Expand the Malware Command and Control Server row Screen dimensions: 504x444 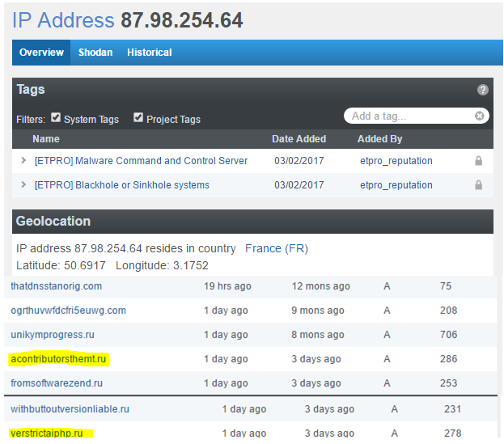click(x=24, y=161)
